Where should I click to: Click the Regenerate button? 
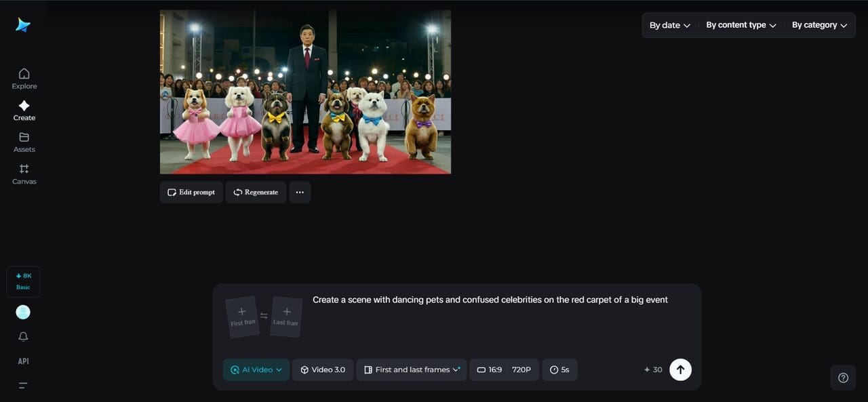click(x=256, y=193)
